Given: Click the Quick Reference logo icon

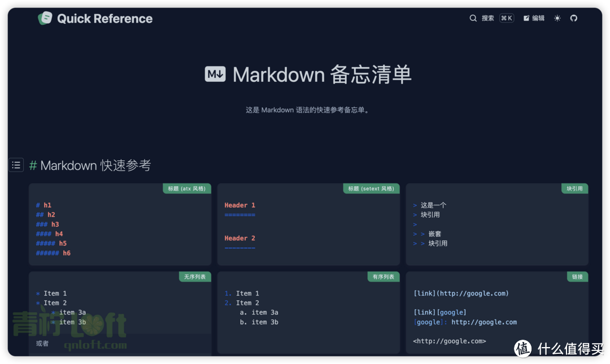Looking at the screenshot, I should [45, 18].
